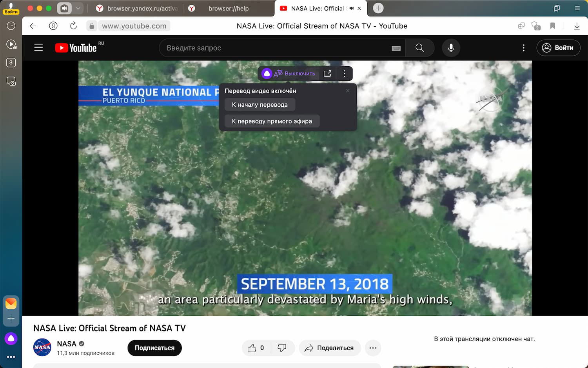Viewport: 588px width, 368px height.
Task: View the site security lock icon
Action: point(92,26)
